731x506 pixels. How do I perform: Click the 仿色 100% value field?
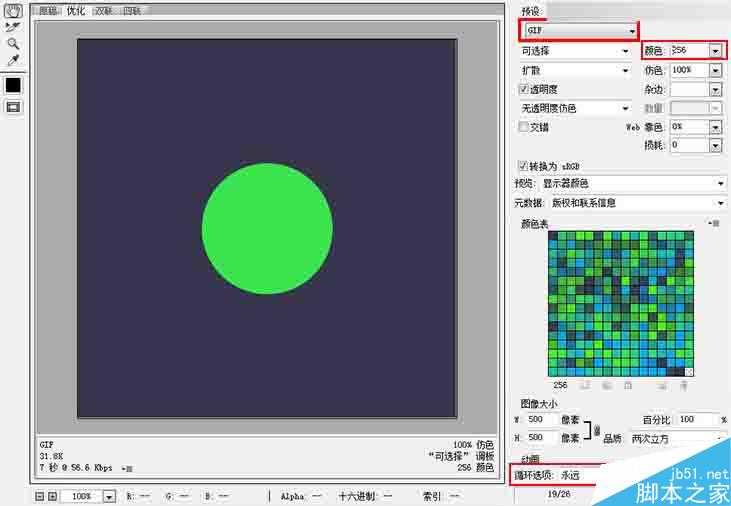[x=690, y=70]
